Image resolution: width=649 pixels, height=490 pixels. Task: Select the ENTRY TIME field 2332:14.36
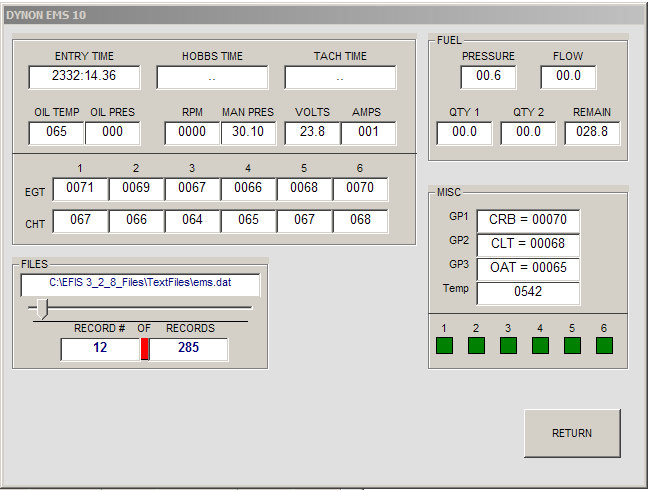tap(84, 77)
